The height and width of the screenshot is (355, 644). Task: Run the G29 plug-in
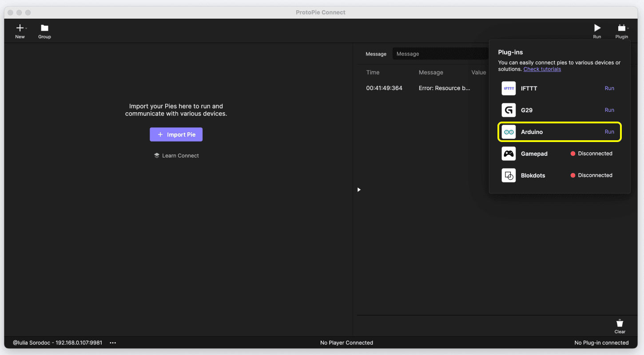tap(609, 110)
